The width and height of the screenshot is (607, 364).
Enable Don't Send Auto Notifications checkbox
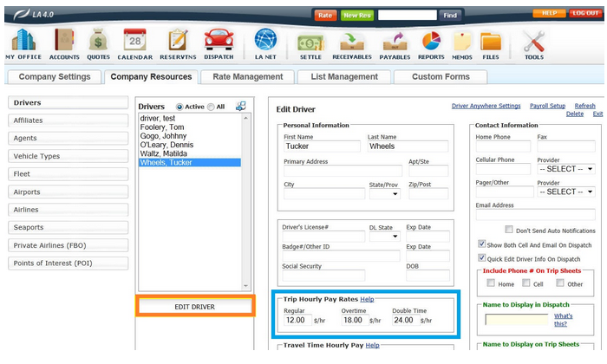coord(508,231)
